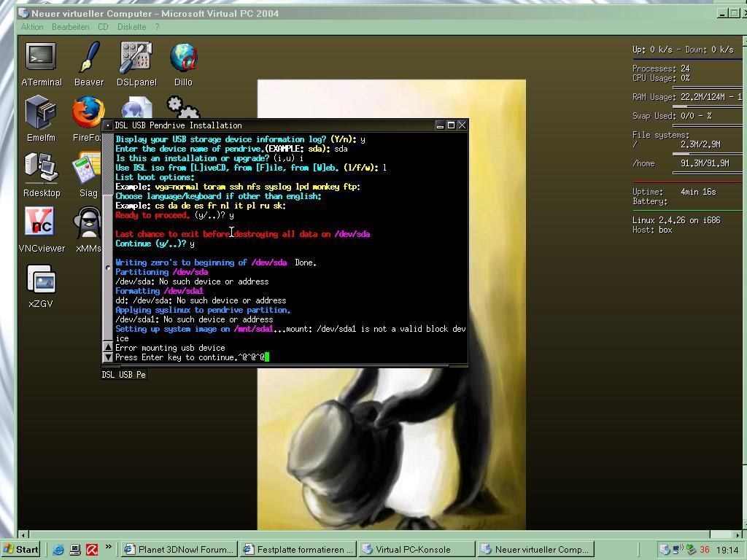Open the Aktion menu
747x560 pixels.
click(x=32, y=27)
